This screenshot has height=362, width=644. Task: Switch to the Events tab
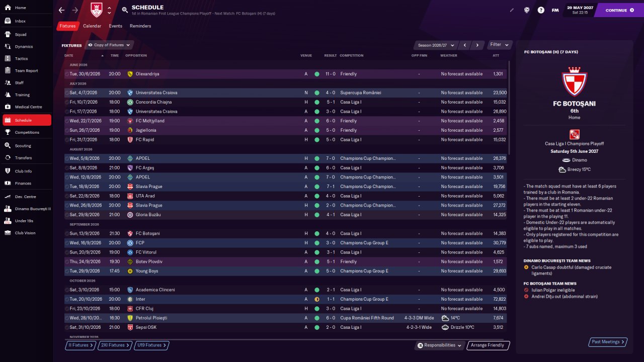[115, 26]
